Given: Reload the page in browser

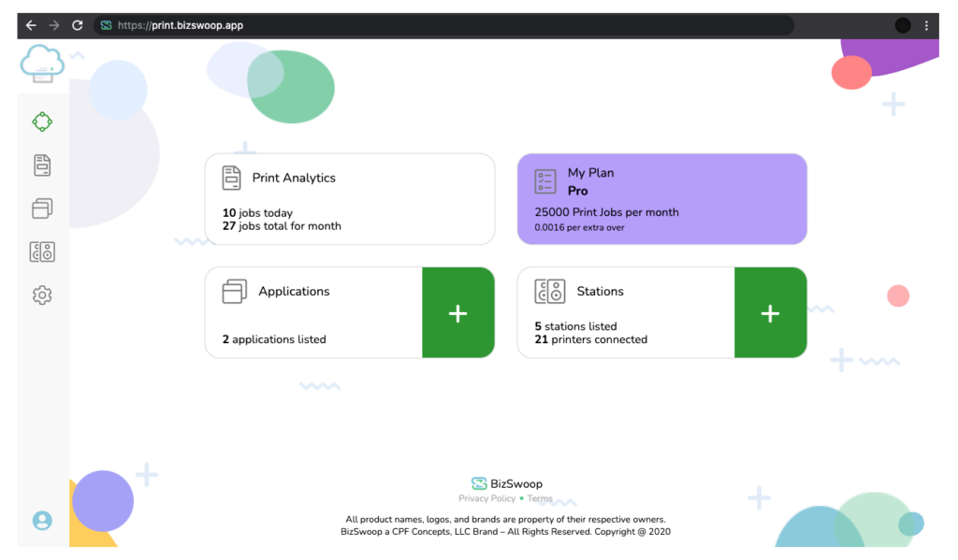Looking at the screenshot, I should pos(78,25).
